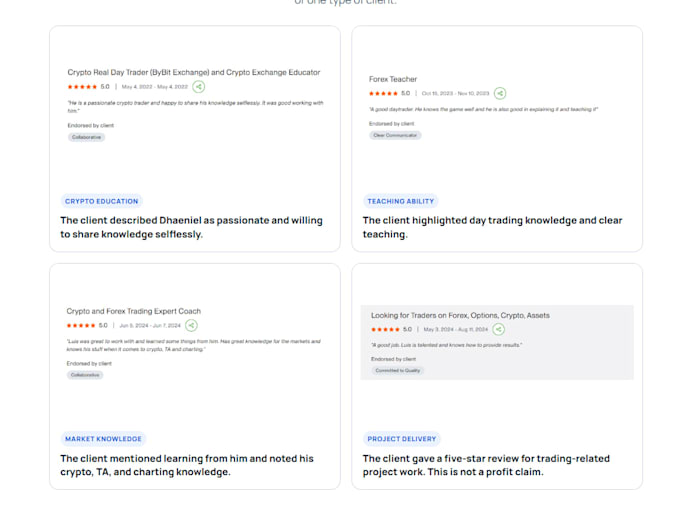680x508 pixels.
Task: Click share icon on Looking for Traders review
Action: point(499,329)
